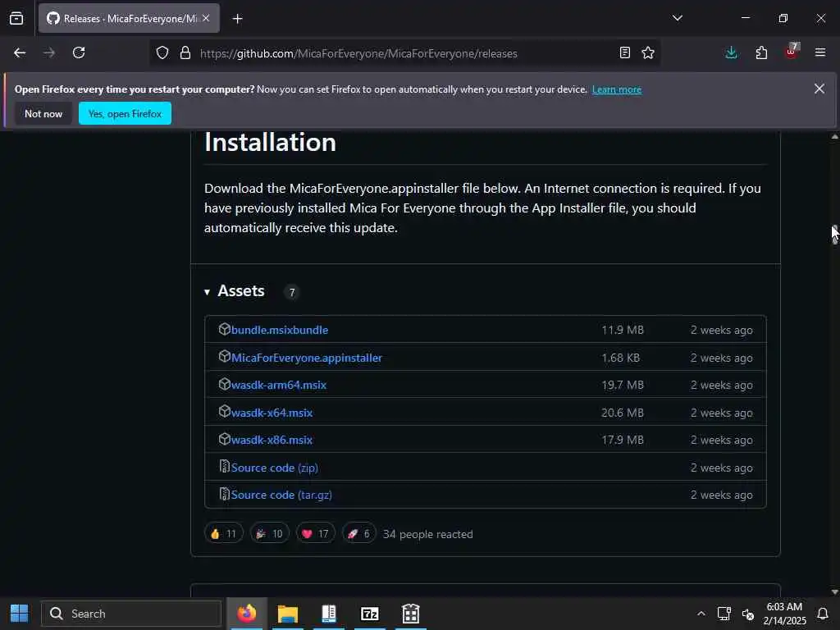The height and width of the screenshot is (630, 840).
Task: Download bundle.msixbundle
Action: [280, 330]
